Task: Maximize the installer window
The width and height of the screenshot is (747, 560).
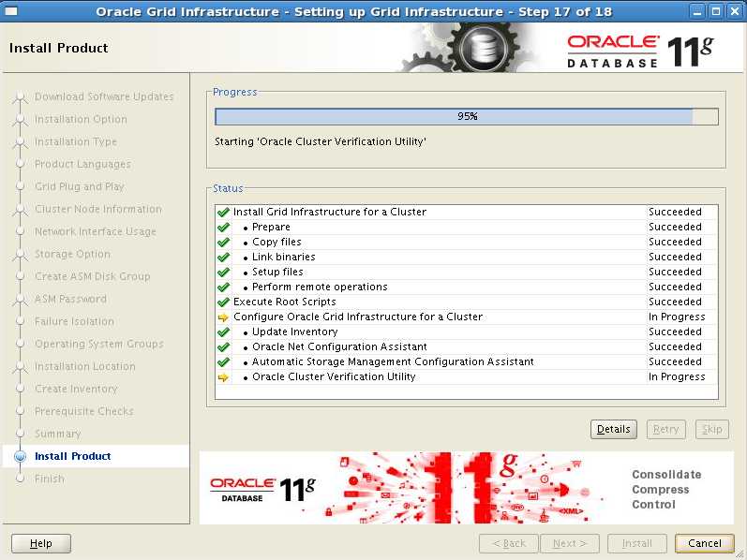Action: tap(715, 11)
